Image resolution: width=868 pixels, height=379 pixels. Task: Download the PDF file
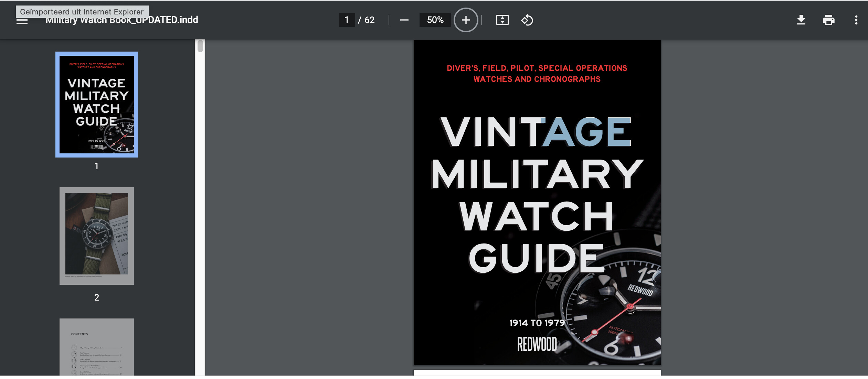point(801,20)
